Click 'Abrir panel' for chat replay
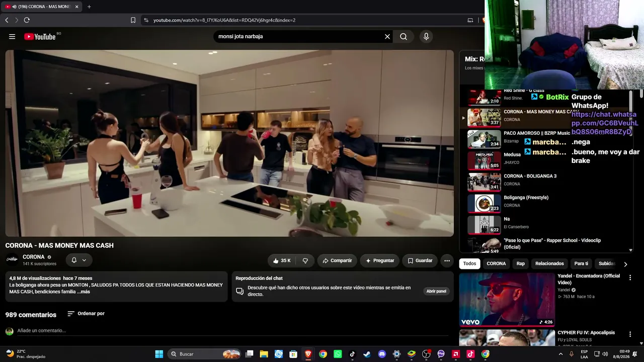This screenshot has width=644, height=362. [436, 291]
